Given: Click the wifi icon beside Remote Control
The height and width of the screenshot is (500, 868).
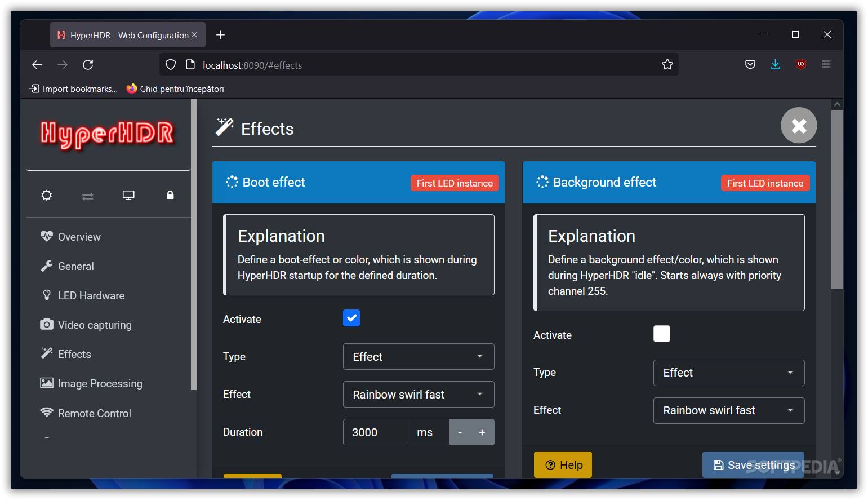Looking at the screenshot, I should tap(47, 413).
